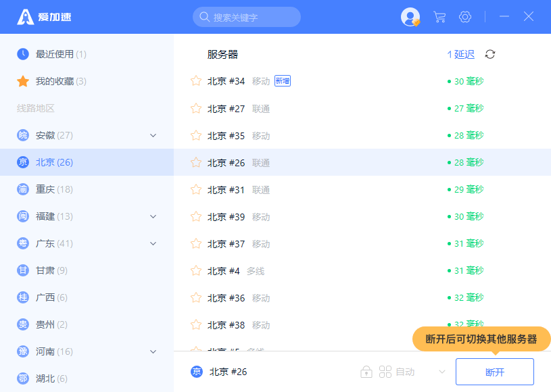Select the 重庆 region
This screenshot has width=551, height=392.
point(54,189)
